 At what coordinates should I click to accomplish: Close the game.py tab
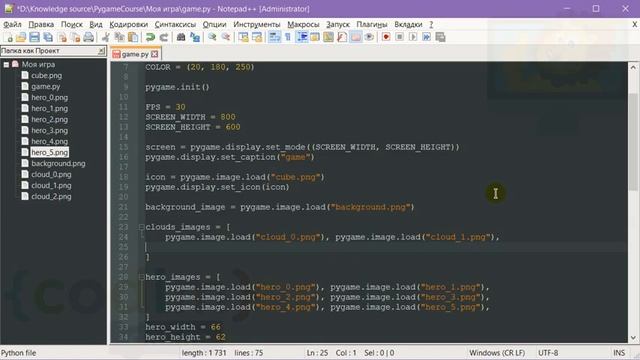(x=155, y=54)
